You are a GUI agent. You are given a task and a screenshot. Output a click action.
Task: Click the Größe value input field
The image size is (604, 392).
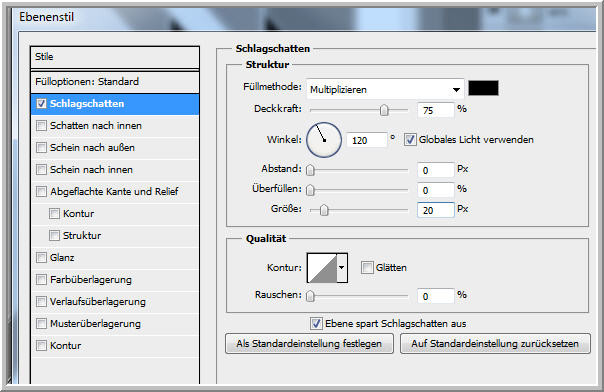[435, 210]
